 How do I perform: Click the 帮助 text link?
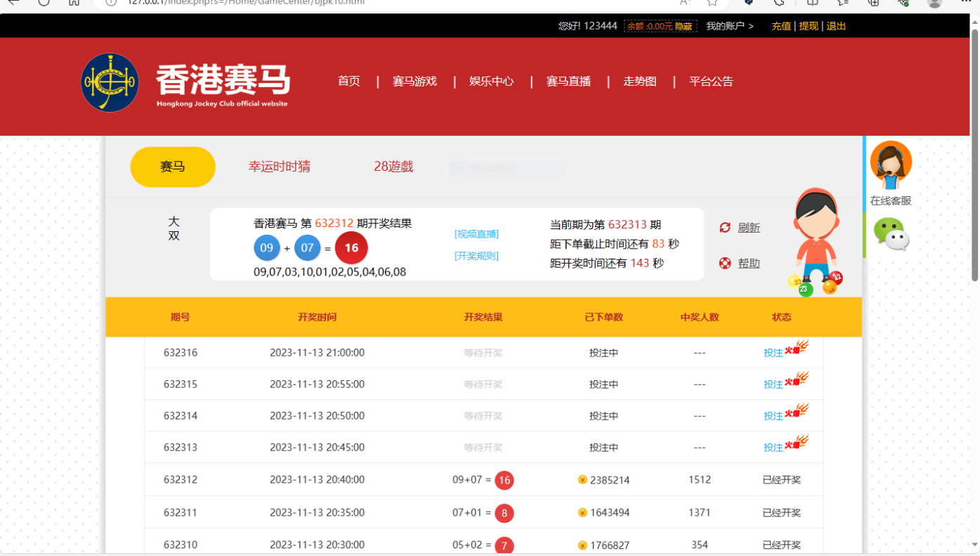click(x=749, y=264)
